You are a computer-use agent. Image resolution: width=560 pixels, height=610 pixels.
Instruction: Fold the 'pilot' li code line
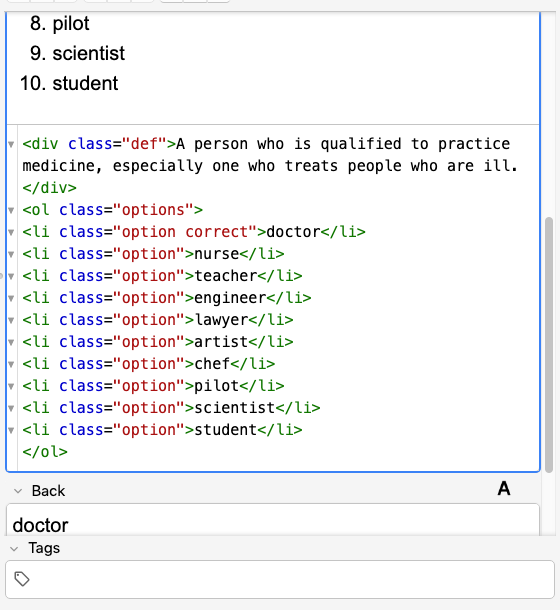pyautogui.click(x=11, y=386)
